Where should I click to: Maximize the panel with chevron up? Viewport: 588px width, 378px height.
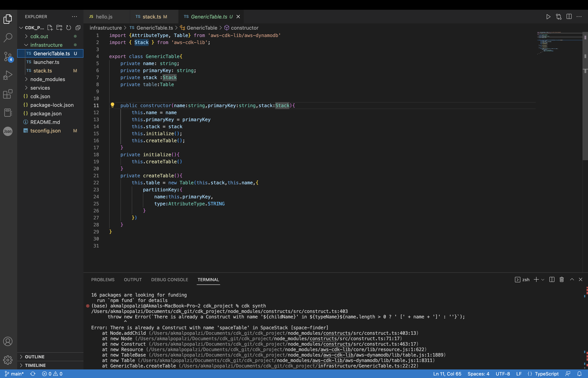(x=572, y=280)
